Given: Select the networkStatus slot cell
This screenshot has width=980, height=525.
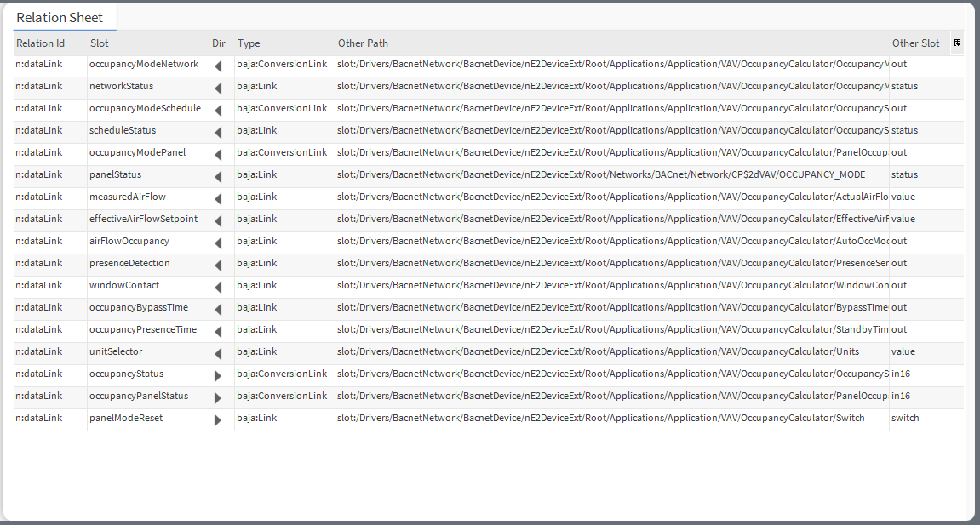Looking at the screenshot, I should coord(122,86).
